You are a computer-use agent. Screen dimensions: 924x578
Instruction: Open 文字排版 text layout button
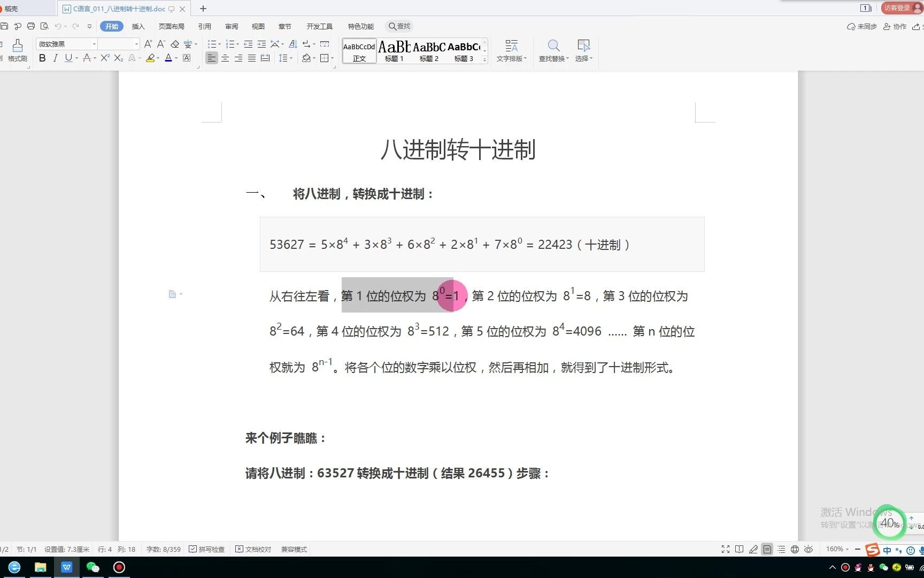[x=512, y=51]
